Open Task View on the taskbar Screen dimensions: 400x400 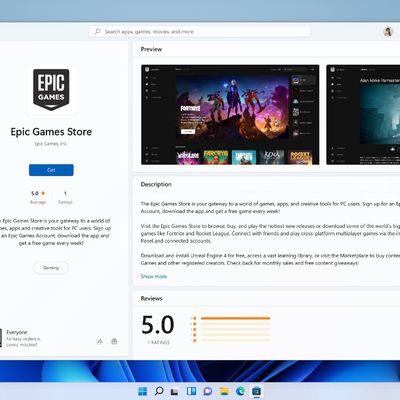(175, 391)
